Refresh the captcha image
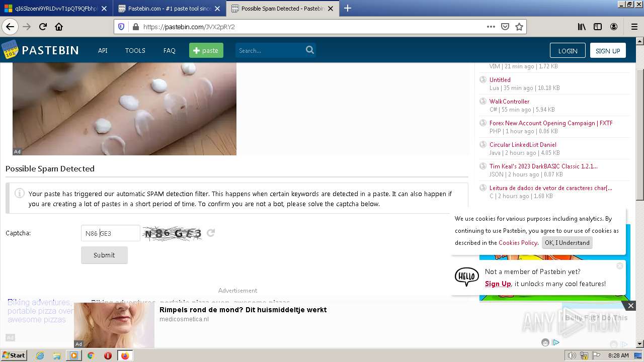 point(211,233)
